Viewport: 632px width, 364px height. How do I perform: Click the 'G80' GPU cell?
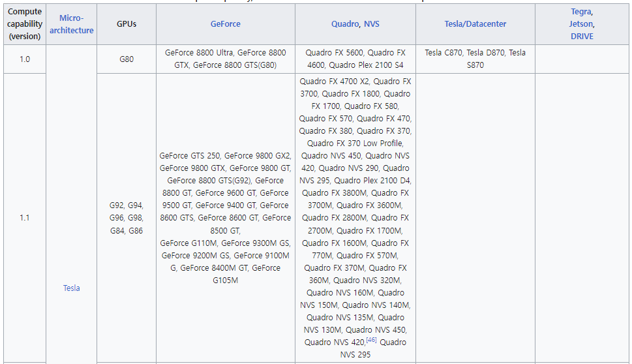127,59
